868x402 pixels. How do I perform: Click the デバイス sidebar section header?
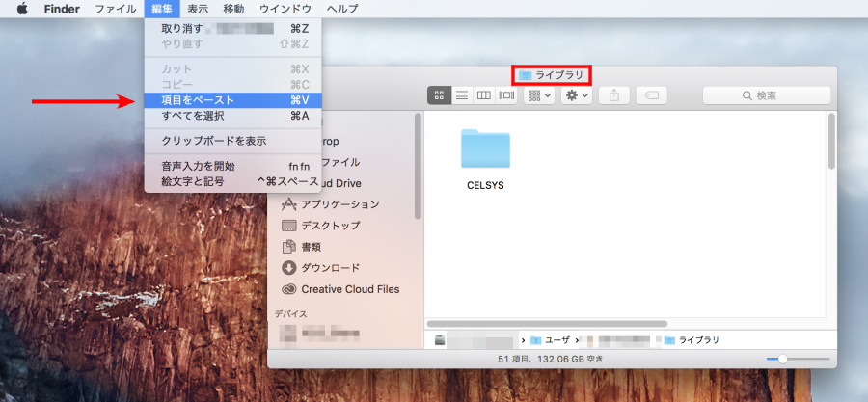tap(291, 314)
